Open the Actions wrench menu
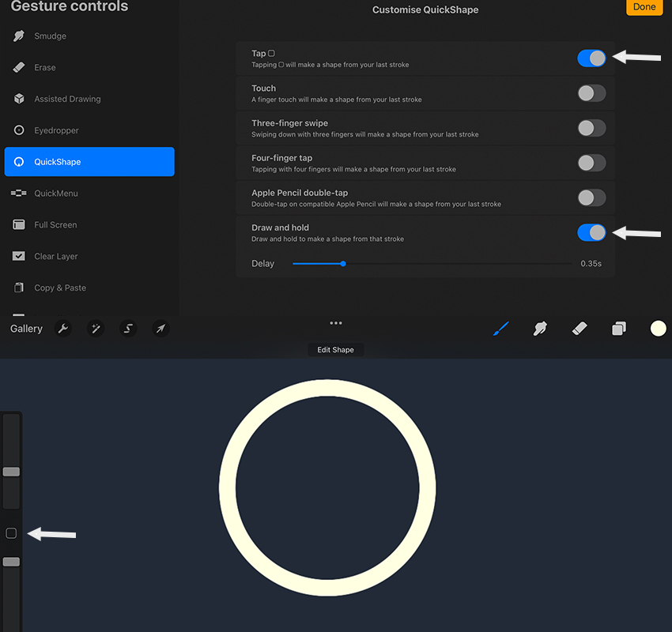 pyautogui.click(x=62, y=328)
